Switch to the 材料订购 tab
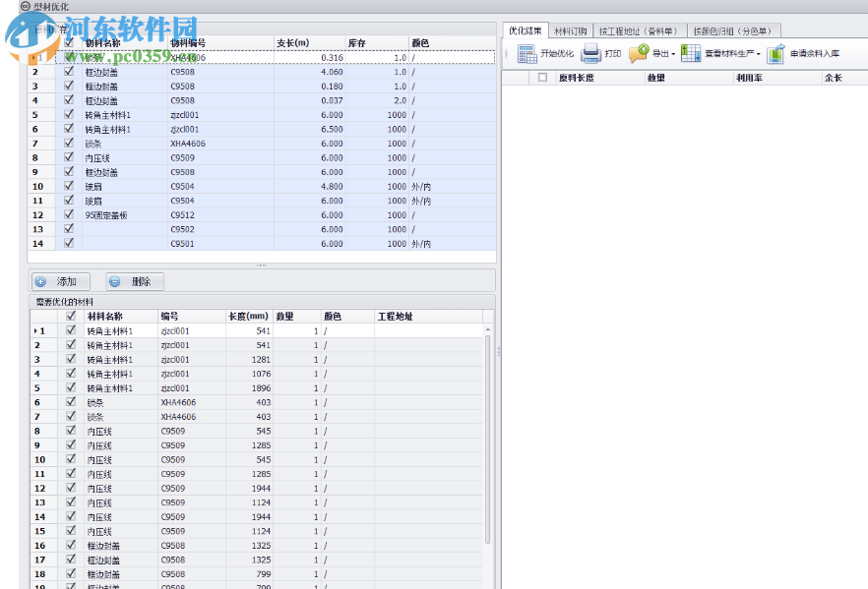Screen dimensions: 868x589 570,30
